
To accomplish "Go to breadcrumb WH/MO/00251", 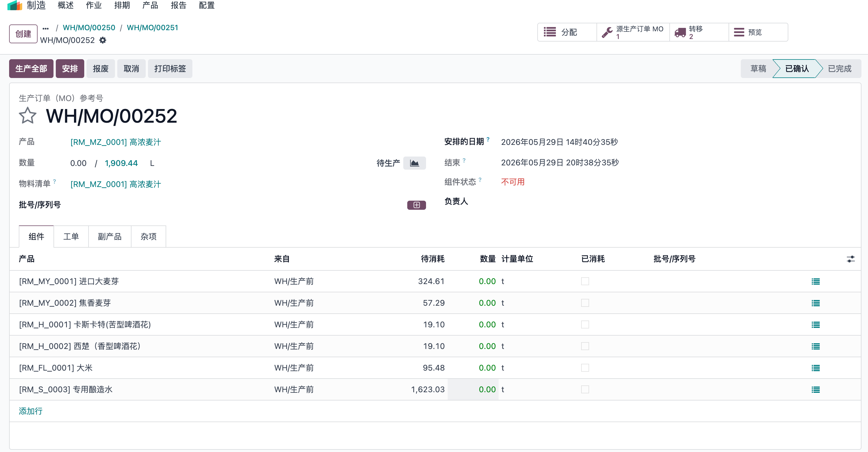I will pyautogui.click(x=152, y=28).
